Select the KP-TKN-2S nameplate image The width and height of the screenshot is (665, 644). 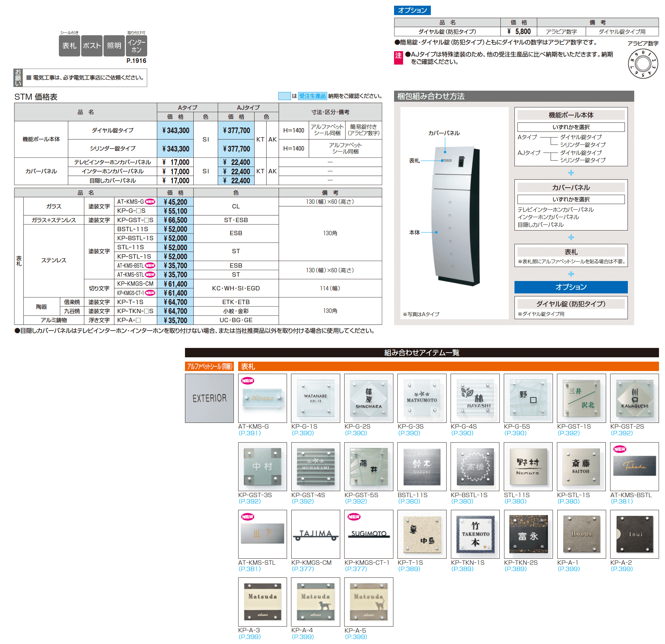pos(528,534)
